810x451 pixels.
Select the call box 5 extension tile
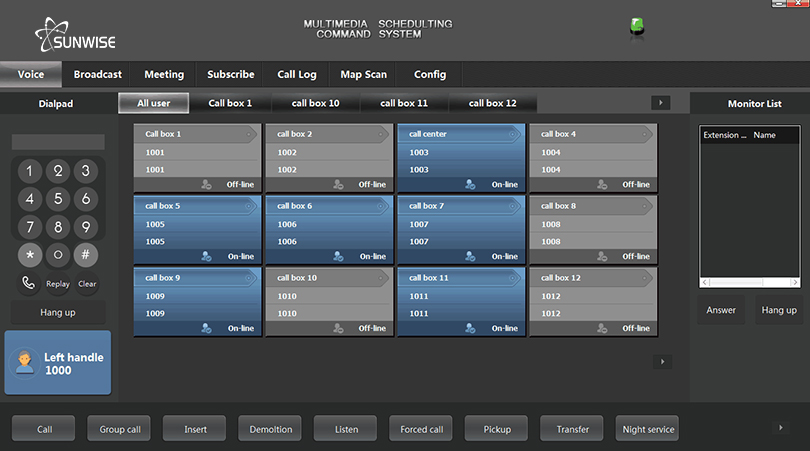[x=197, y=229]
